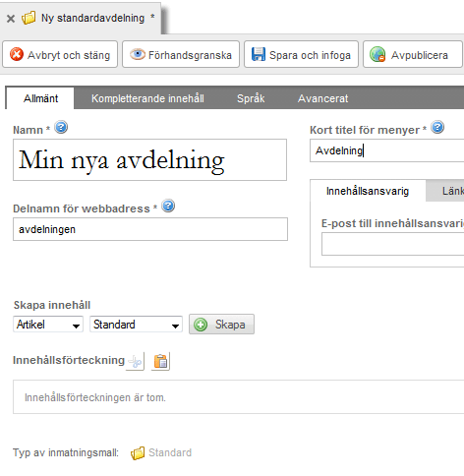Click the Avpublicera button
The image size is (464, 476).
[x=413, y=54]
